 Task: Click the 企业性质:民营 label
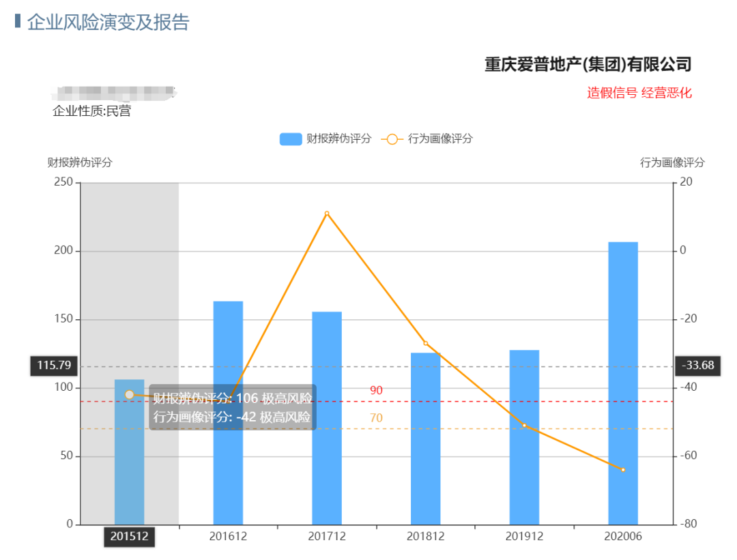91,111
